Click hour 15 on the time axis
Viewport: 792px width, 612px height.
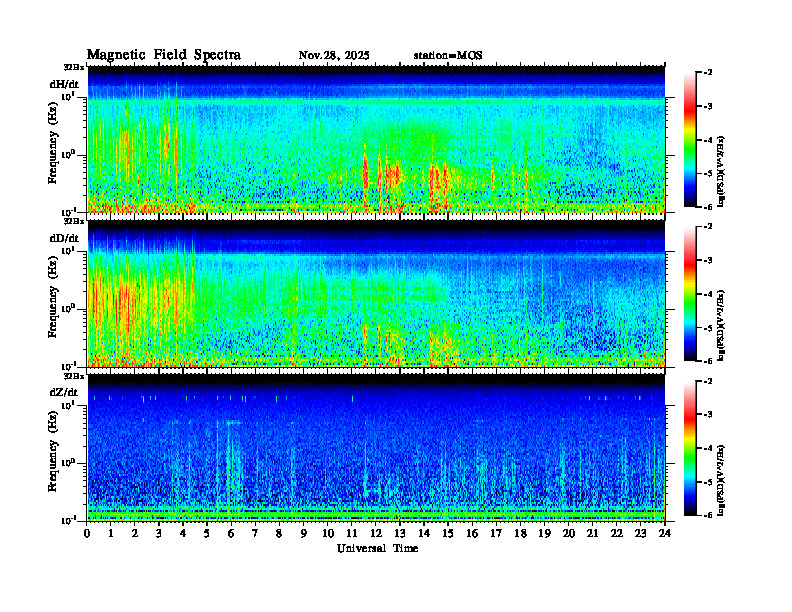tap(448, 533)
